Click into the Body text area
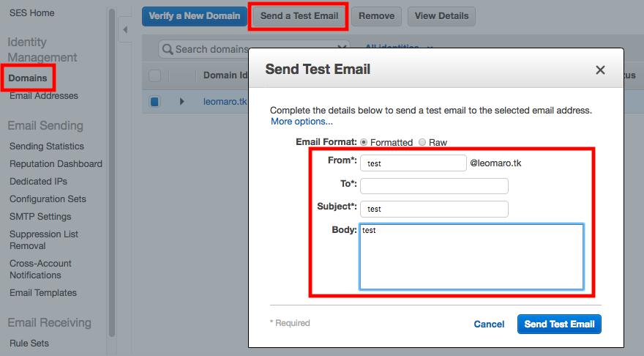 tap(471, 256)
